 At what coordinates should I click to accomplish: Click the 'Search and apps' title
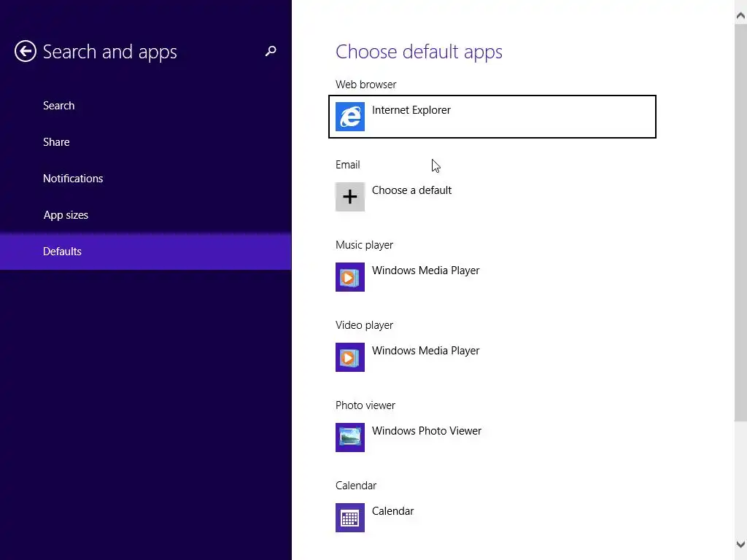(109, 52)
